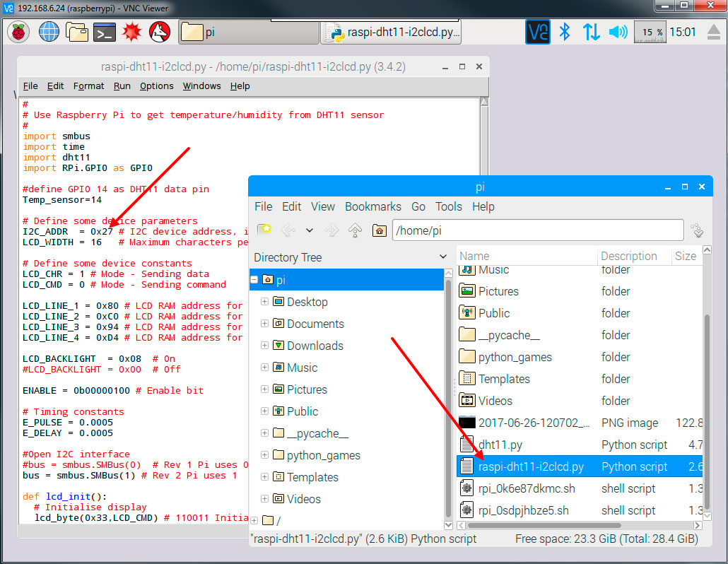Launch the web browser from taskbar
Image resolution: width=728 pixels, height=564 pixels.
[49, 32]
